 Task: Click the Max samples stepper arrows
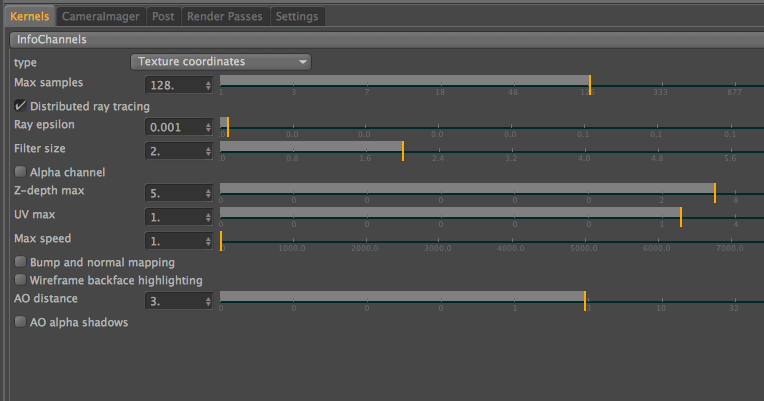tap(208, 85)
